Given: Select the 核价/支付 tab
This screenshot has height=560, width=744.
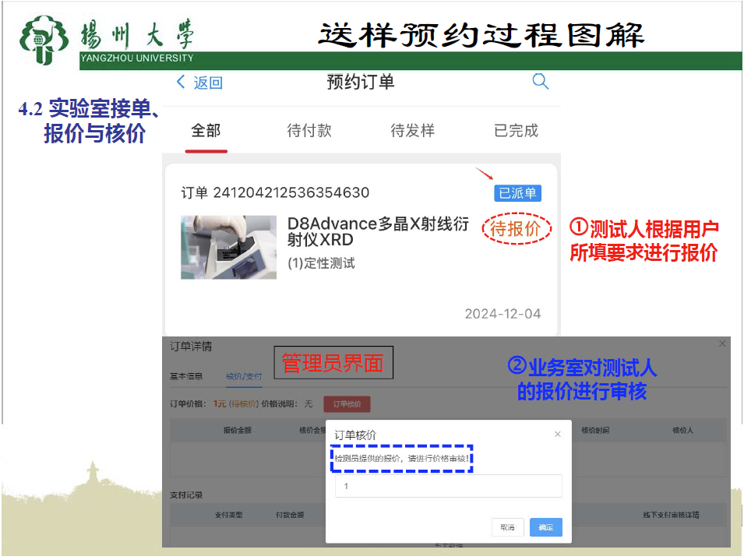Looking at the screenshot, I should point(244,376).
